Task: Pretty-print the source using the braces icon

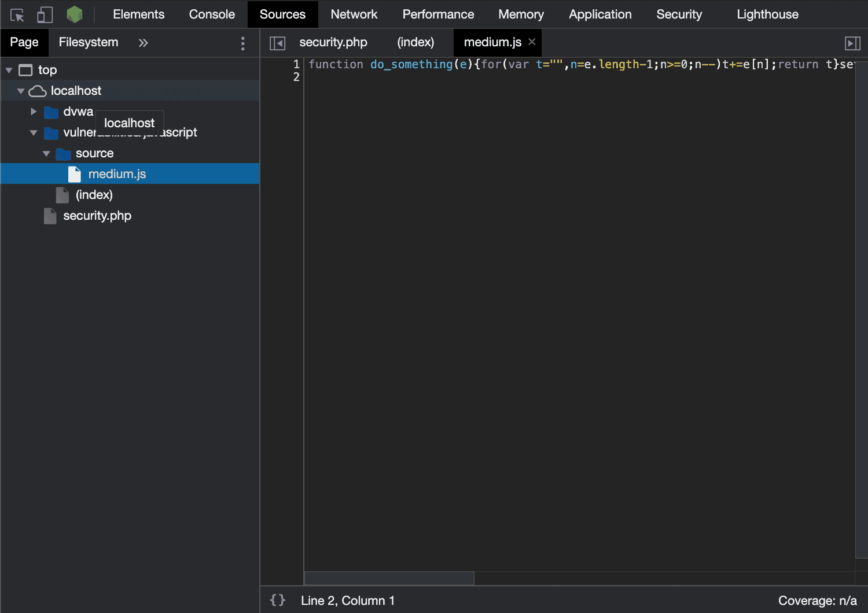Action: click(277, 600)
